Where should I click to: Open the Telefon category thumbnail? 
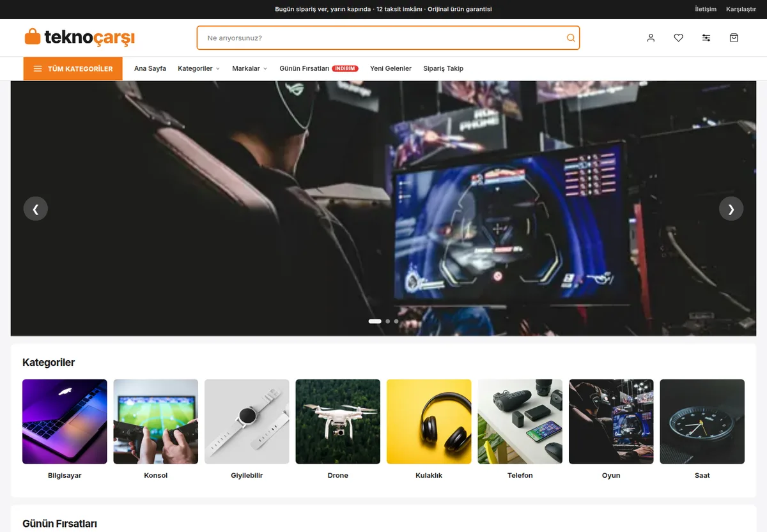(520, 422)
